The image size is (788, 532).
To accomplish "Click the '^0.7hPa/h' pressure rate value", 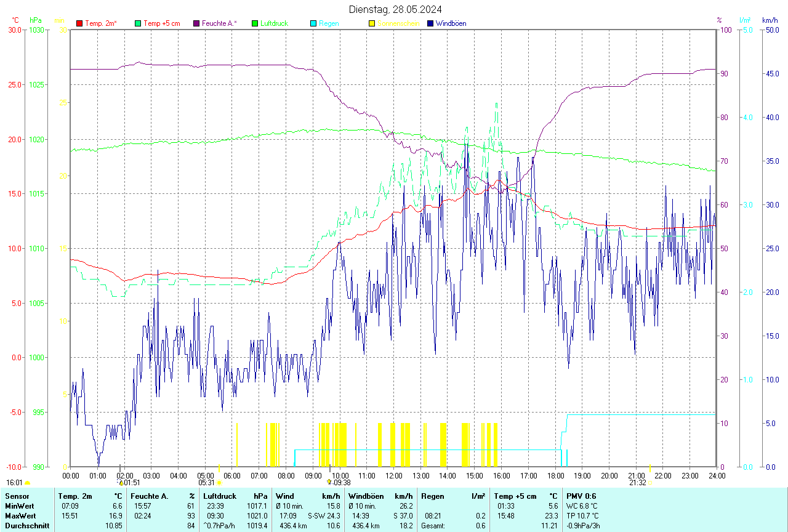I will point(220,526).
